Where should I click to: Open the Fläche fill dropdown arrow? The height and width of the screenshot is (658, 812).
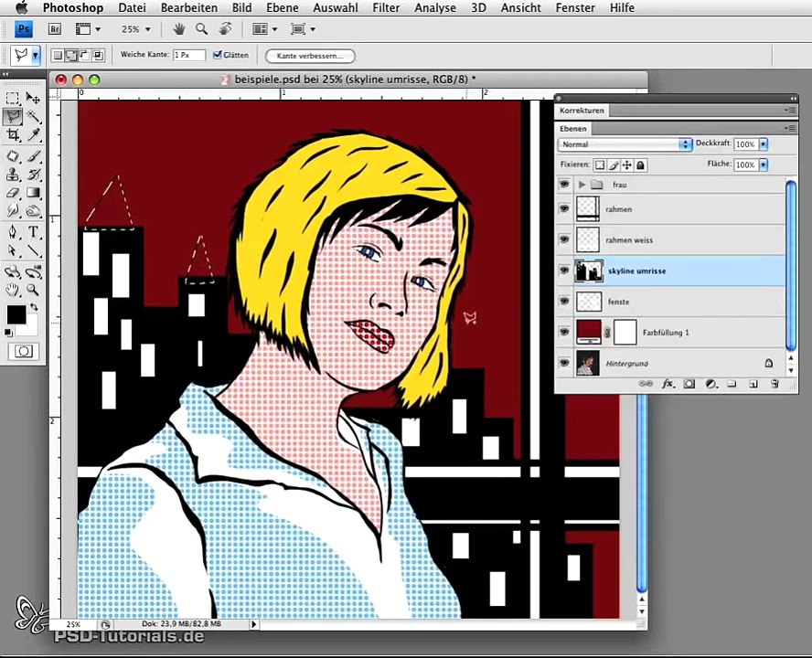click(764, 164)
